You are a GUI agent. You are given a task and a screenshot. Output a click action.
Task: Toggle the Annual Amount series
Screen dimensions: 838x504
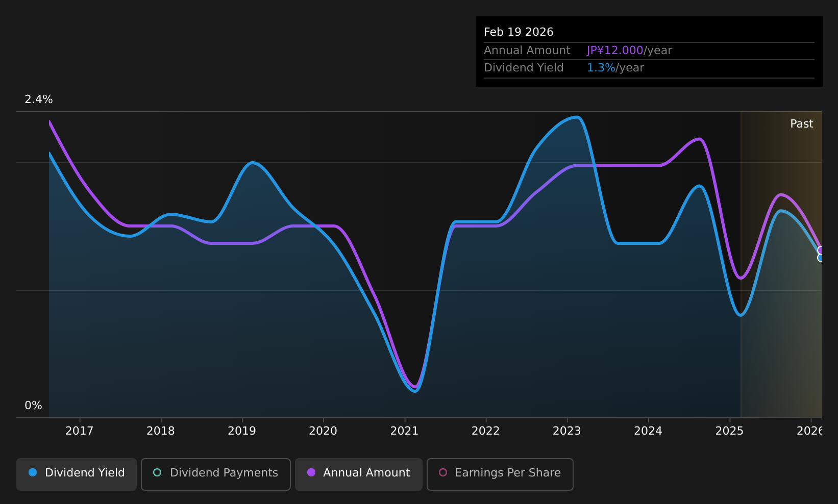coord(359,474)
